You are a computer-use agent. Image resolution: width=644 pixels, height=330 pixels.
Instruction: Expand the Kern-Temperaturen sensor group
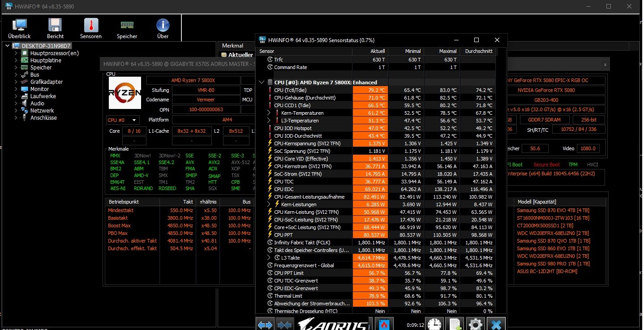click(269, 113)
